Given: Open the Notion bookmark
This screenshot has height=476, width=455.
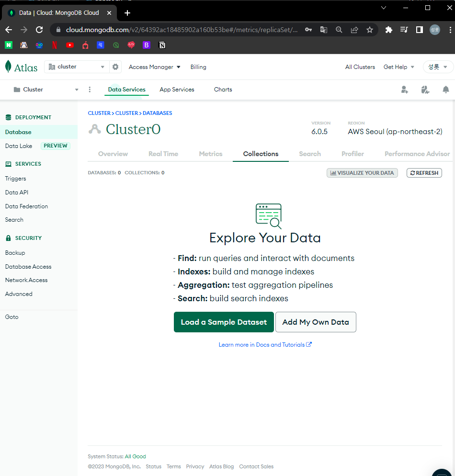Looking at the screenshot, I should 162,45.
